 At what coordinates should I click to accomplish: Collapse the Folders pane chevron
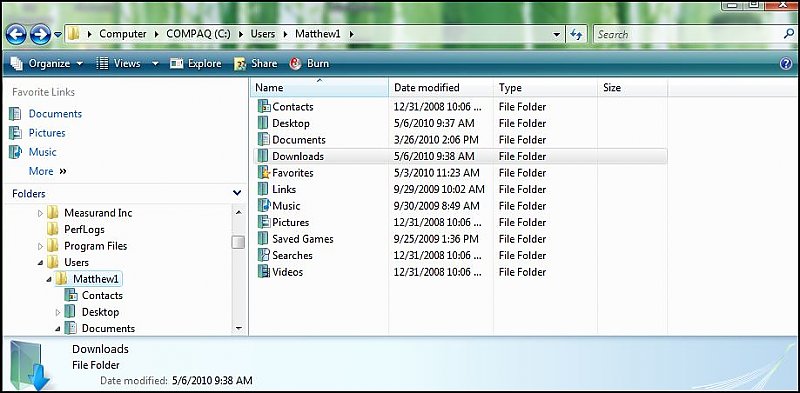[x=237, y=193]
